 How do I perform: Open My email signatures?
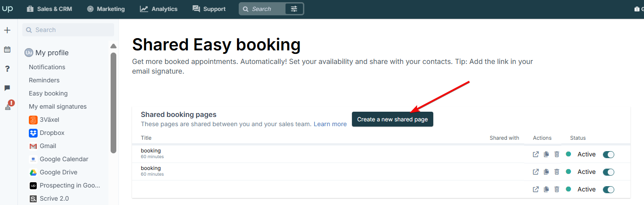[x=58, y=106]
